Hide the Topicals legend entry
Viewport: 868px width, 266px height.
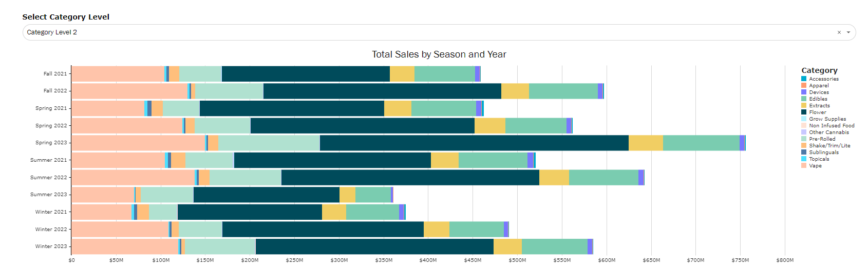(819, 159)
